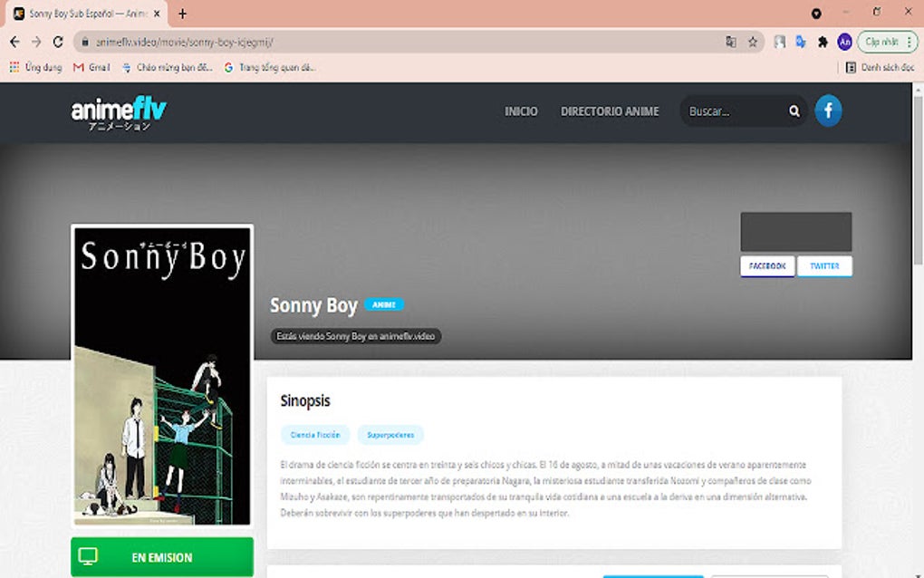Viewport: 924px width, 578px height.
Task: Reload the page with refresh icon
Action: coord(58,42)
